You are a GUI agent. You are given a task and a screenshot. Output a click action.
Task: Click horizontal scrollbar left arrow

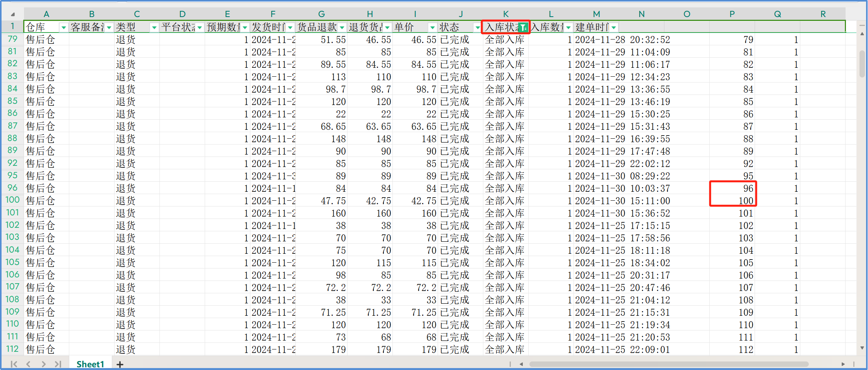[521, 364]
